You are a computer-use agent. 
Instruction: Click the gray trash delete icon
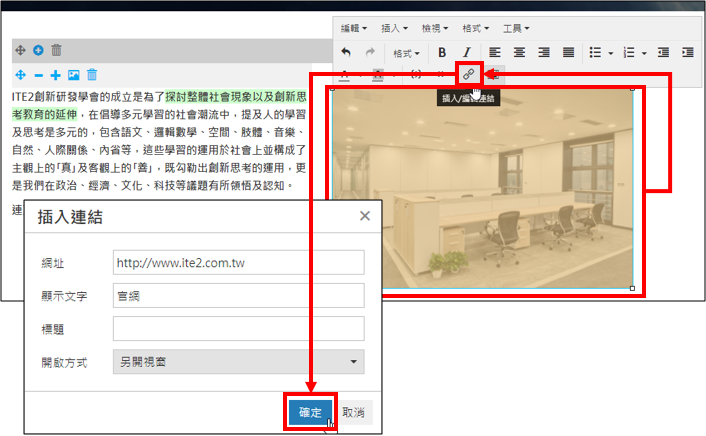(56, 50)
